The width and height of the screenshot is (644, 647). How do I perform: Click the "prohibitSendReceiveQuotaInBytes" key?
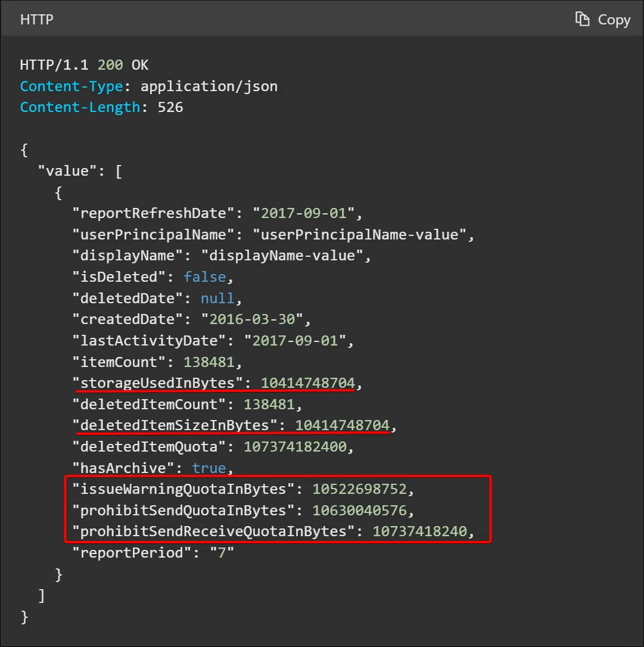[213, 532]
